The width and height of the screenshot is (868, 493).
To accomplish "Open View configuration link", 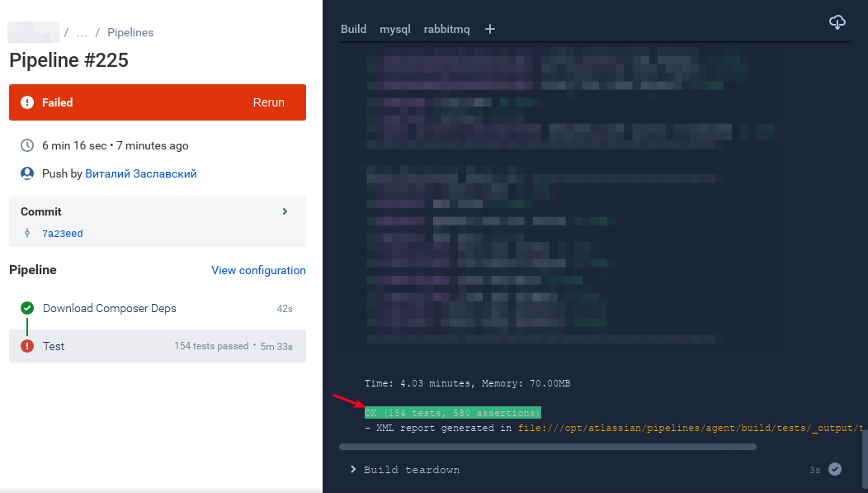I will click(x=258, y=270).
